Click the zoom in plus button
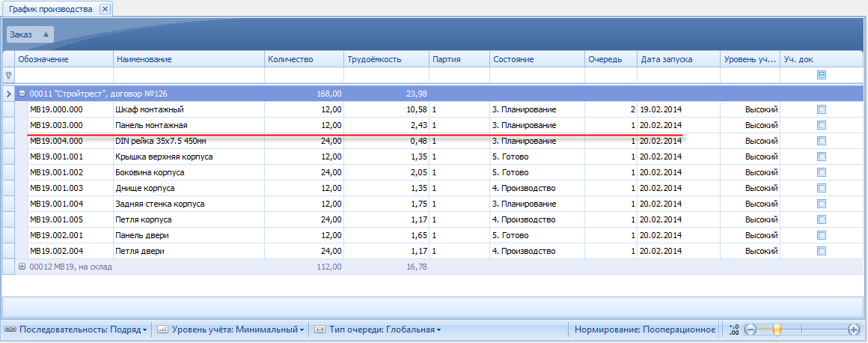 (853, 330)
